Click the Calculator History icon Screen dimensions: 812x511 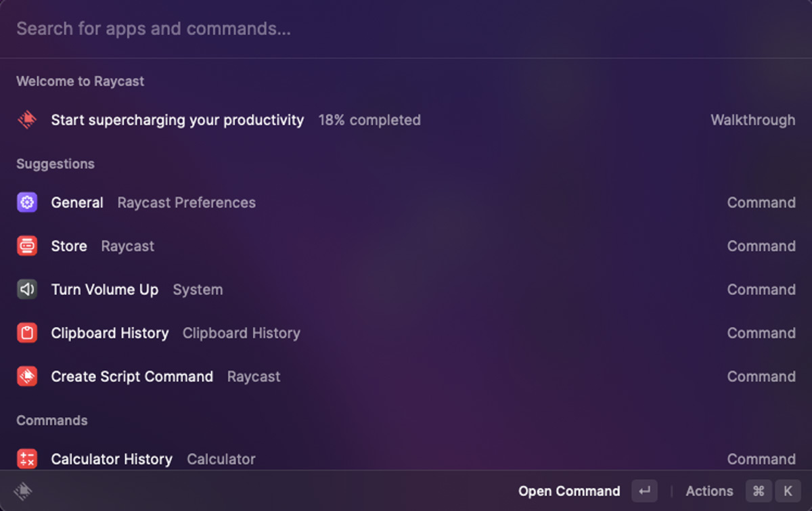26,458
